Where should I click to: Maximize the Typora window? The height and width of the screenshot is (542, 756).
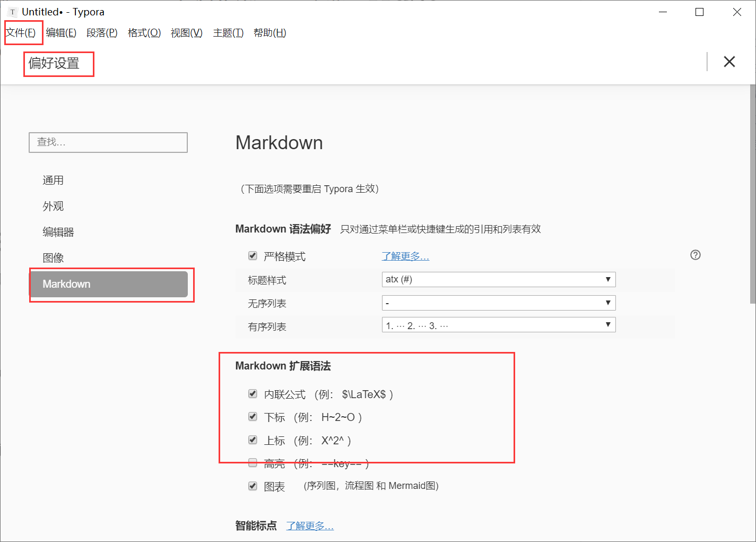tap(699, 12)
